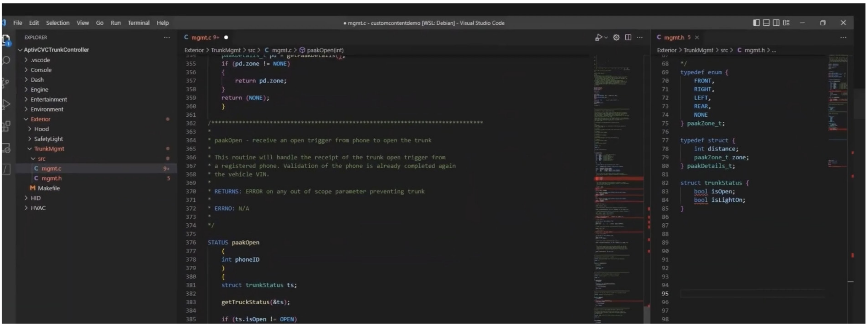Expand the Engine folder
Image resolution: width=868 pixels, height=327 pixels.
[x=39, y=90]
